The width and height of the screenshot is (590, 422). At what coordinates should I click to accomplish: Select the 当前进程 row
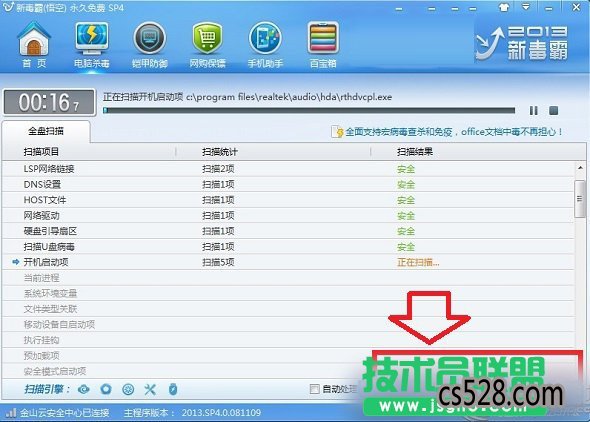(x=288, y=278)
